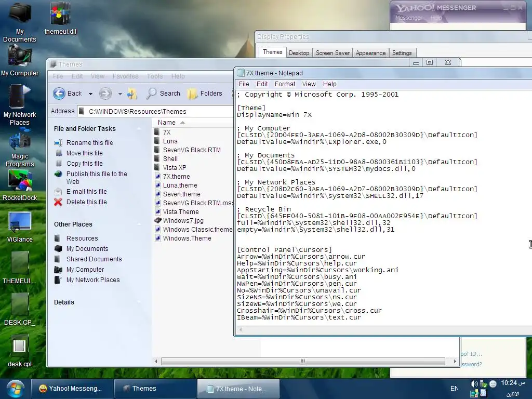This screenshot has height=399, width=532.
Task: Open My Network Places desktop icon
Action: pos(20,105)
